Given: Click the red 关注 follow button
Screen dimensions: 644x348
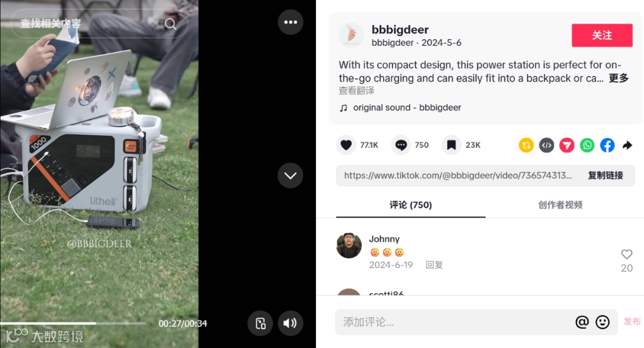Looking at the screenshot, I should (x=602, y=35).
